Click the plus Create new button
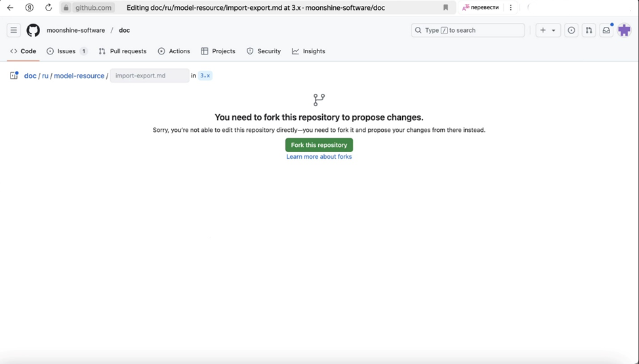Viewport: 639px width, 364px height. tap(543, 30)
